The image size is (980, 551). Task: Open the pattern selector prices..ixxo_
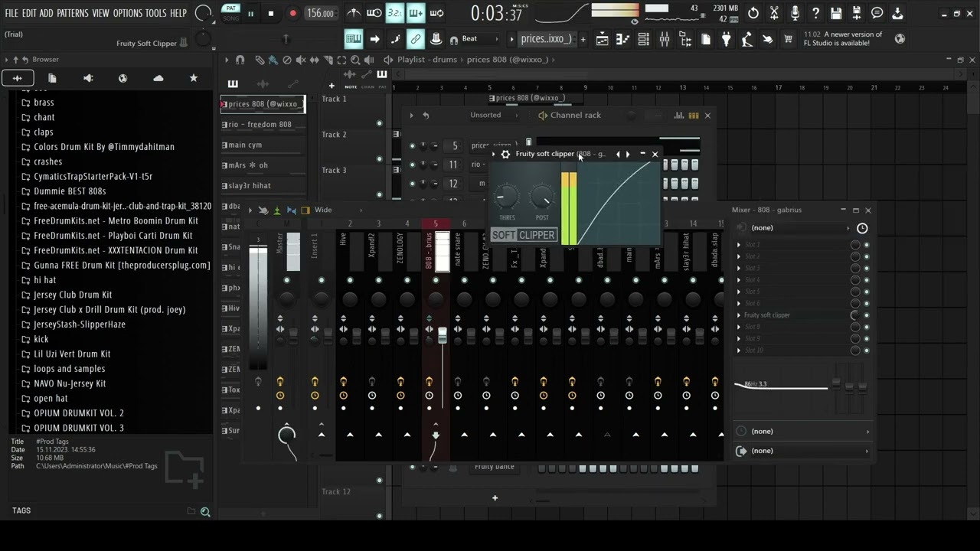(546, 39)
